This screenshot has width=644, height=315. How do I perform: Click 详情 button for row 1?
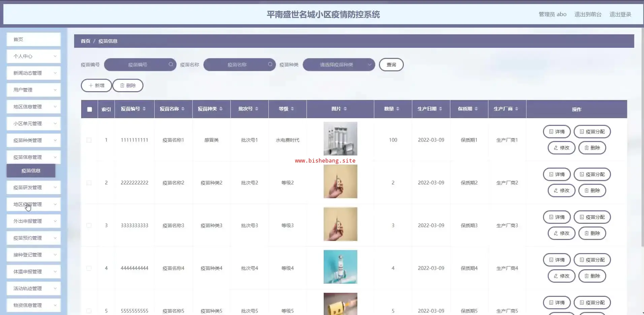556,132
